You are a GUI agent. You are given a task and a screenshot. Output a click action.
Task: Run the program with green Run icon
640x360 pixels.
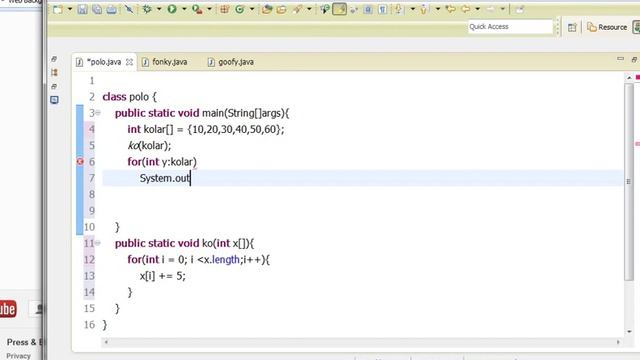tap(172, 9)
